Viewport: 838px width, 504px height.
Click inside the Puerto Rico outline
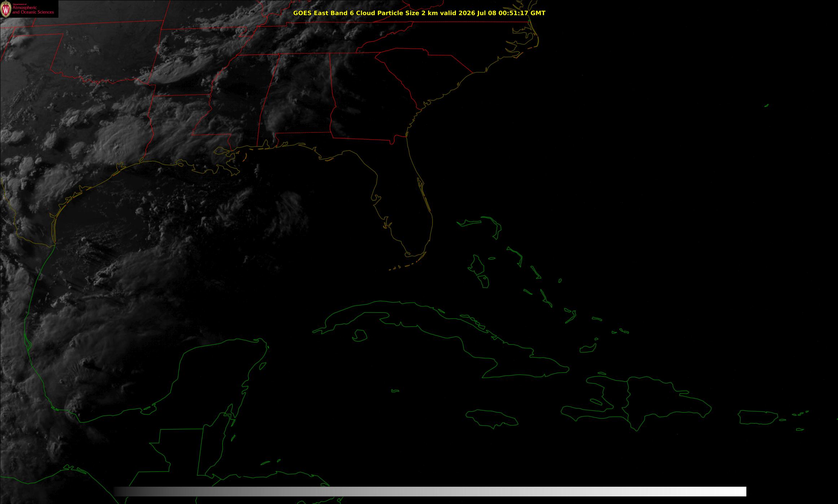click(x=758, y=417)
